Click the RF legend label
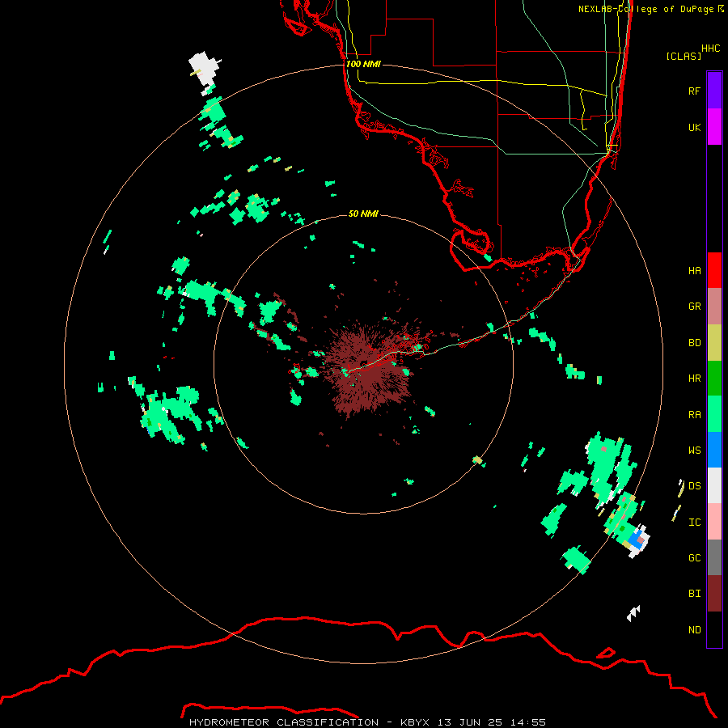 694,91
